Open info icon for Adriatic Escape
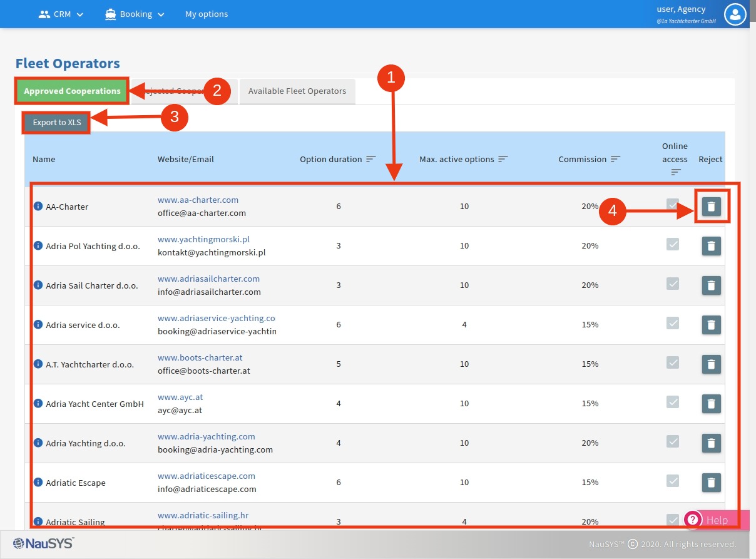This screenshot has width=756, height=559. coord(38,483)
